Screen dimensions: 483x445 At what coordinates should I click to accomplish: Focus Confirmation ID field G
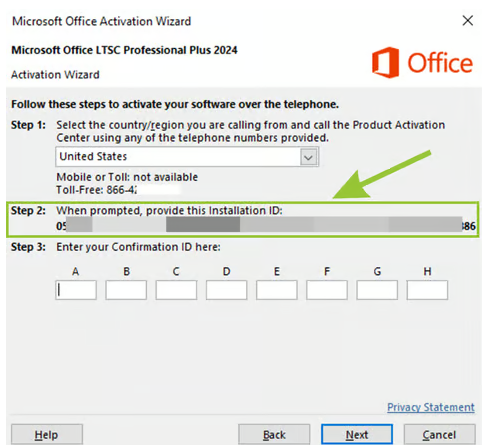[x=377, y=290]
